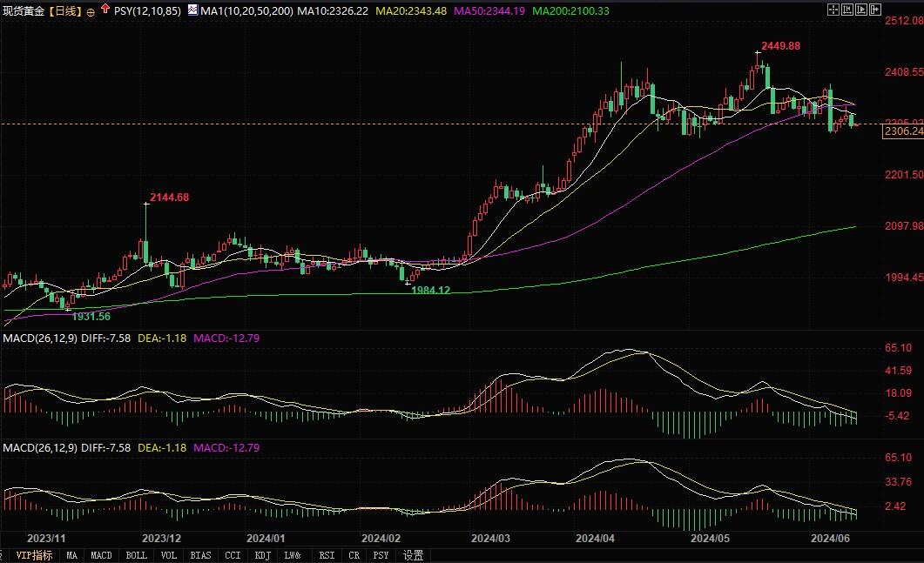Choose the CCI indicator tab

click(233, 555)
